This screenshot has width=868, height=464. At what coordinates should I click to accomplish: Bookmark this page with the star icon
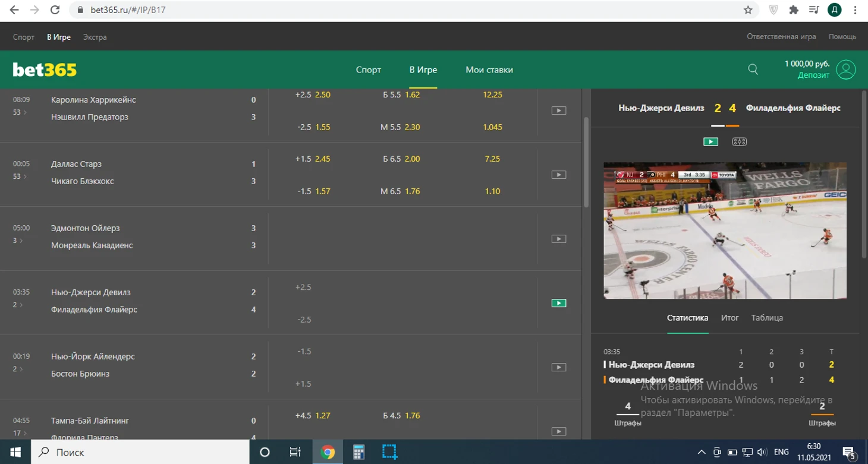(x=748, y=10)
